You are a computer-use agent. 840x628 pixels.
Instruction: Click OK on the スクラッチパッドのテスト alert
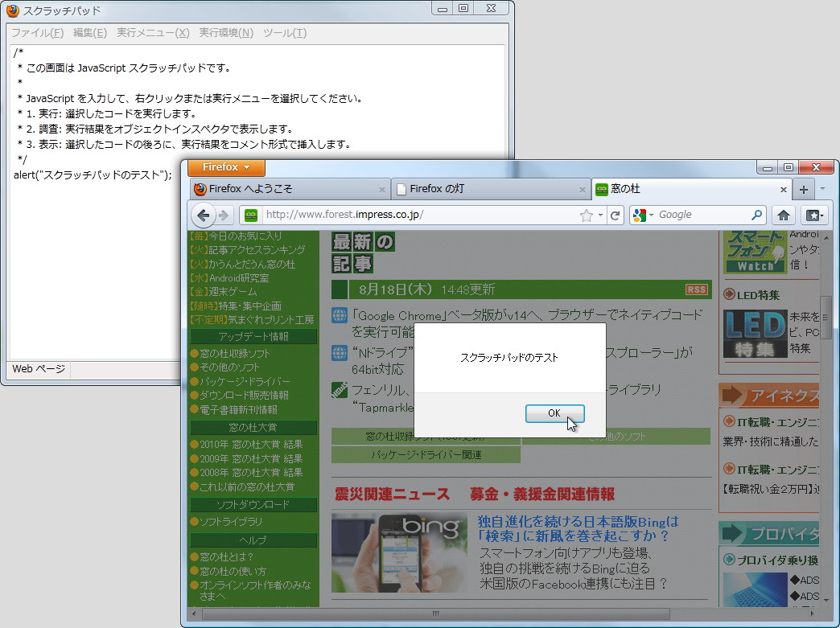tap(554, 413)
